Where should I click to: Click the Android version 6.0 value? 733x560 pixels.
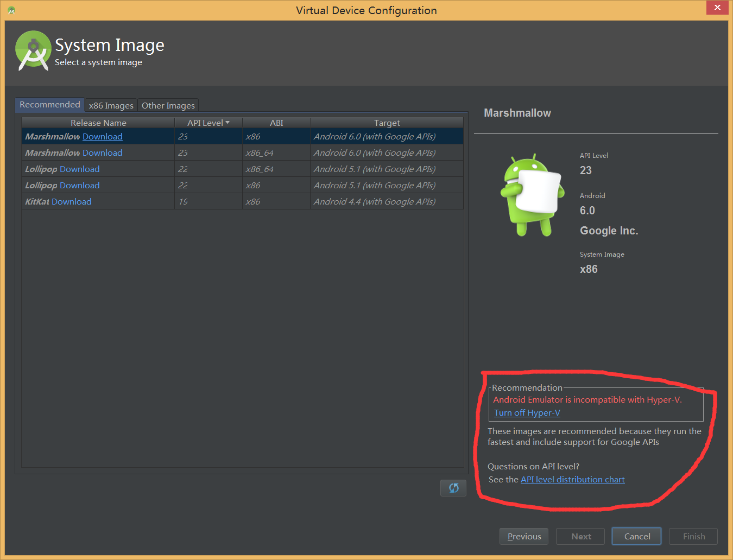[587, 211]
